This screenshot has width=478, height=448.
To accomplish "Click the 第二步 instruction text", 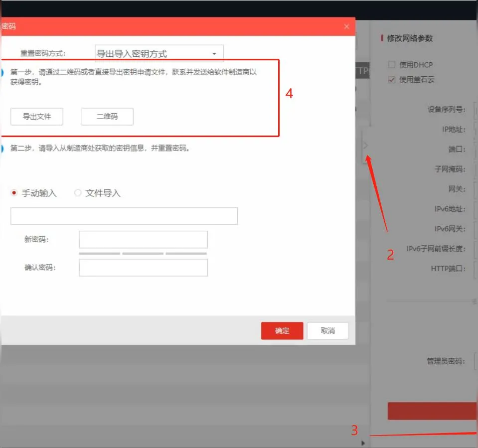I will pos(100,148).
